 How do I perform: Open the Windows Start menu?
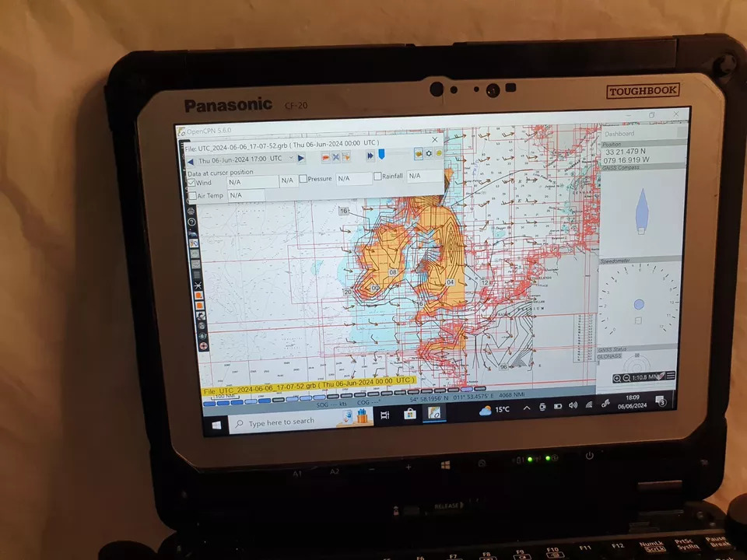[x=216, y=425]
